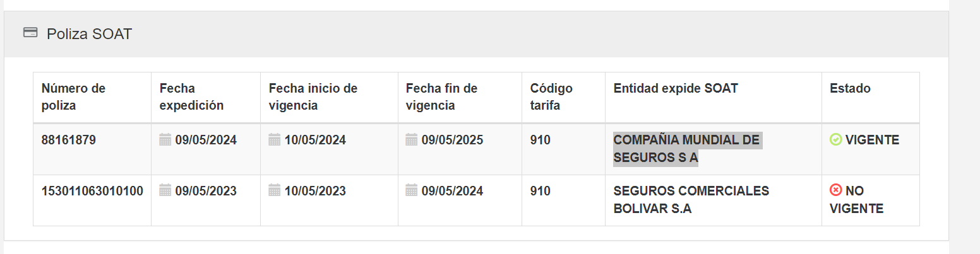Click the green check icon beside VIGENTE
980x254 pixels.
tap(835, 139)
